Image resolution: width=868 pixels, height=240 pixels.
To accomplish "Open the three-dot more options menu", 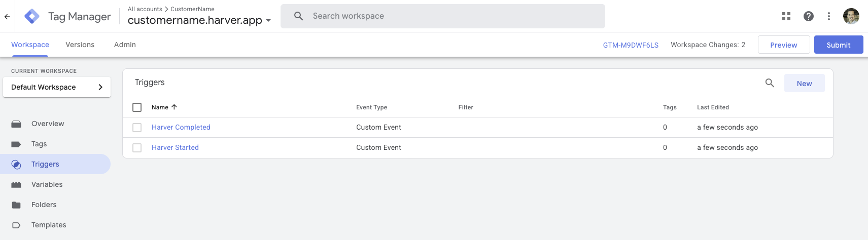I will click(x=829, y=16).
